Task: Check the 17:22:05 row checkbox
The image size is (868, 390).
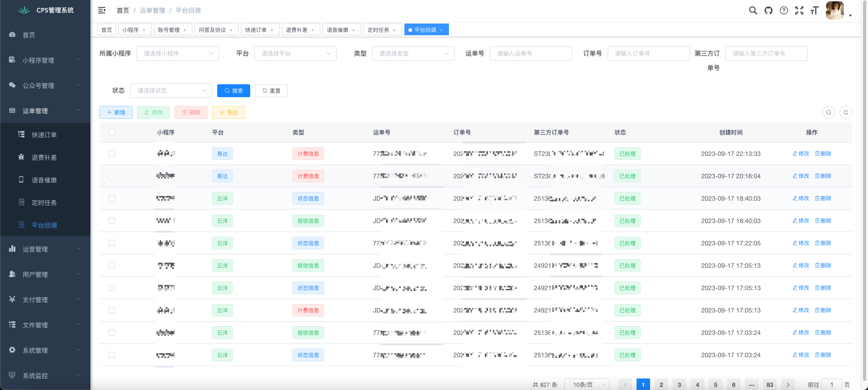Action: point(112,243)
